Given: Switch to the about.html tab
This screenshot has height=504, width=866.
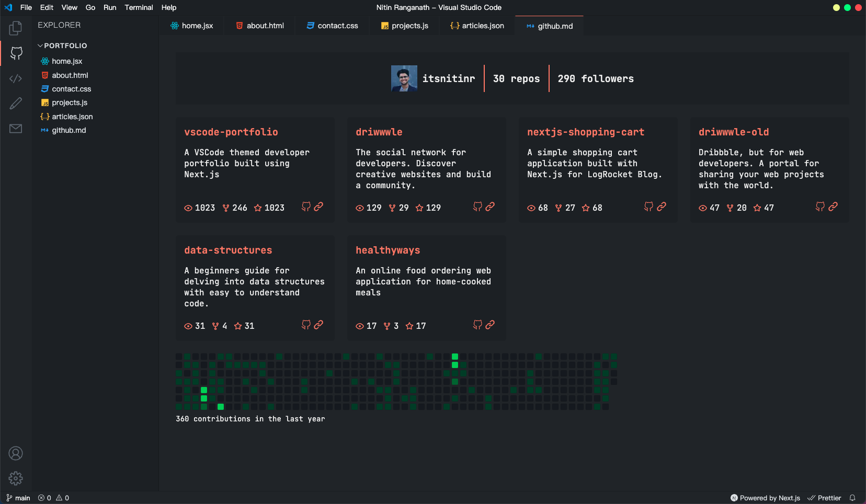Looking at the screenshot, I should [x=259, y=26].
